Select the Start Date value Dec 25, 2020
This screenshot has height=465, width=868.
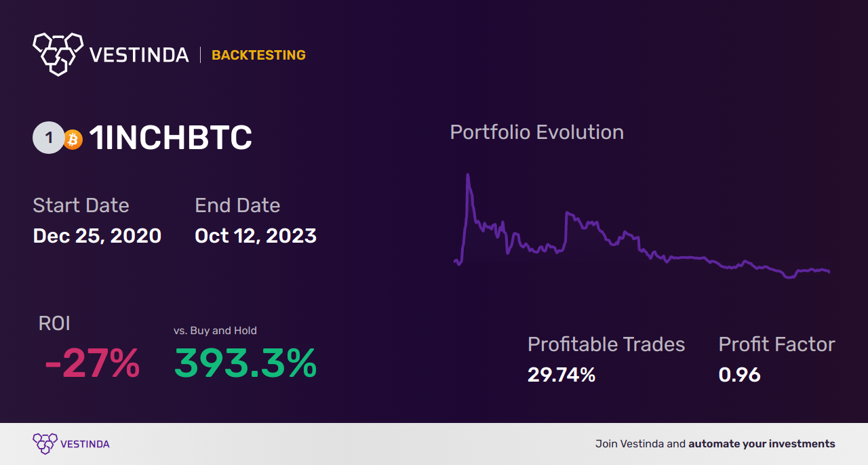pos(97,235)
